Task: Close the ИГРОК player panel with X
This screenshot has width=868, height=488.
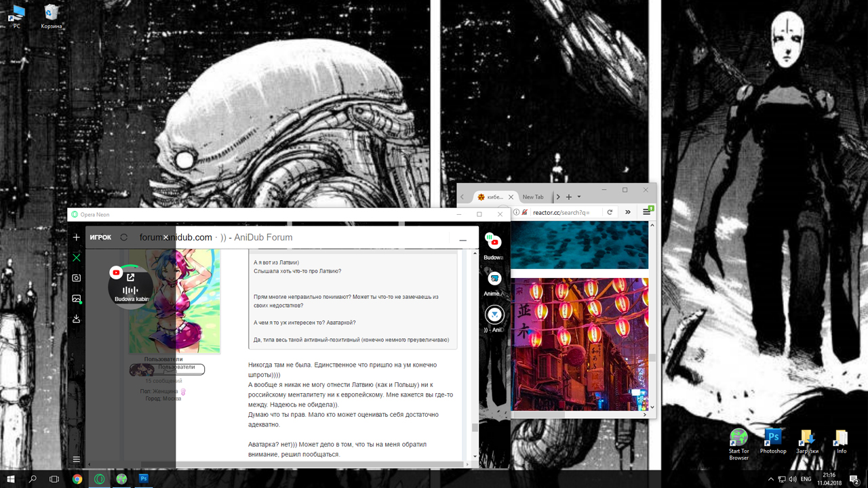Action: pyautogui.click(x=165, y=237)
